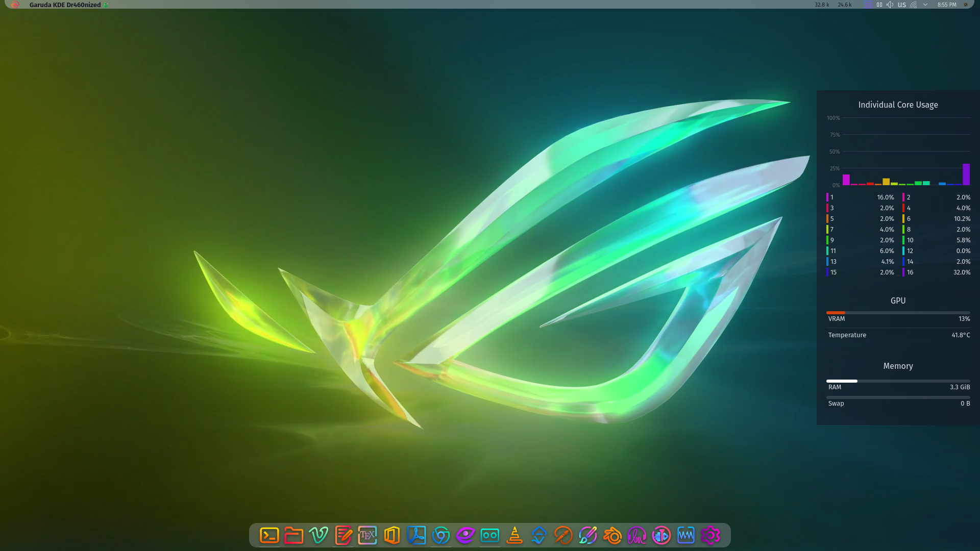This screenshot has height=551, width=980.
Task: Click core 13 legend row showing 4.1%
Action: click(861, 261)
